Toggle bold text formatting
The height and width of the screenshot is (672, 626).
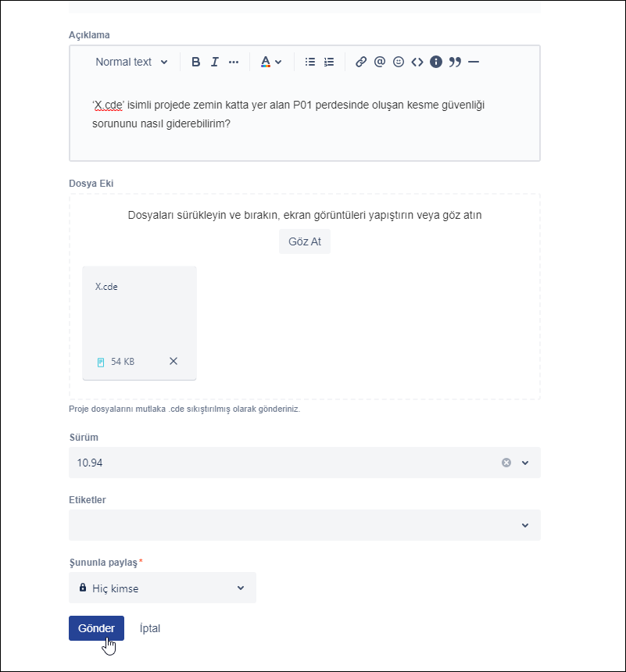click(196, 62)
